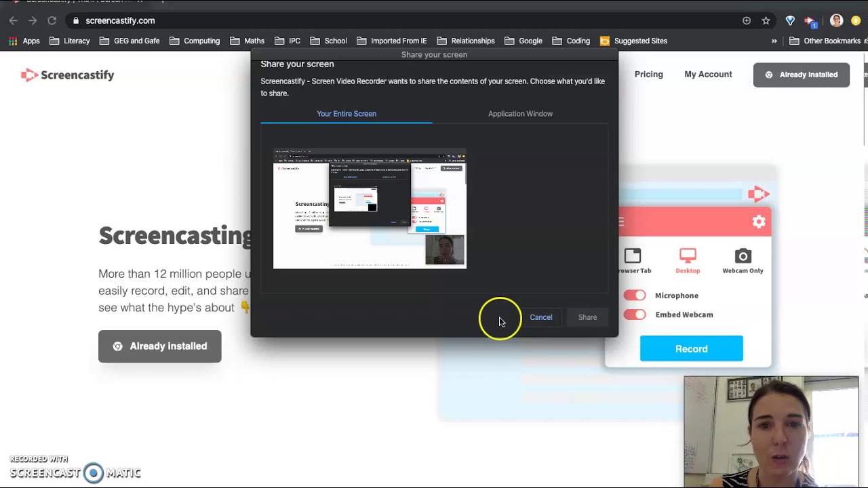Viewport: 868px width, 488px height.
Task: Switch to Your Entire Screen tab
Action: pyautogui.click(x=347, y=113)
